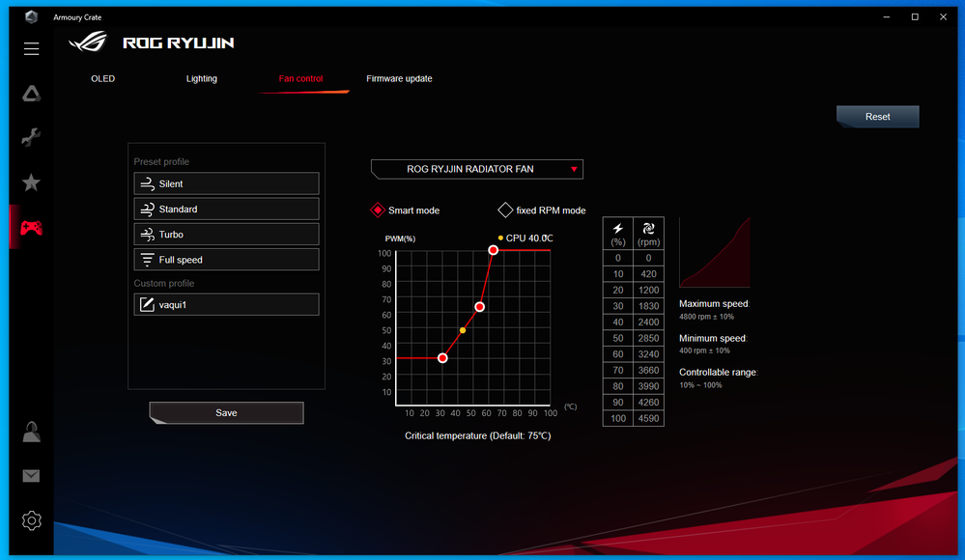The width and height of the screenshot is (965, 560).
Task: Select the red gamepad device icon
Action: tap(31, 228)
